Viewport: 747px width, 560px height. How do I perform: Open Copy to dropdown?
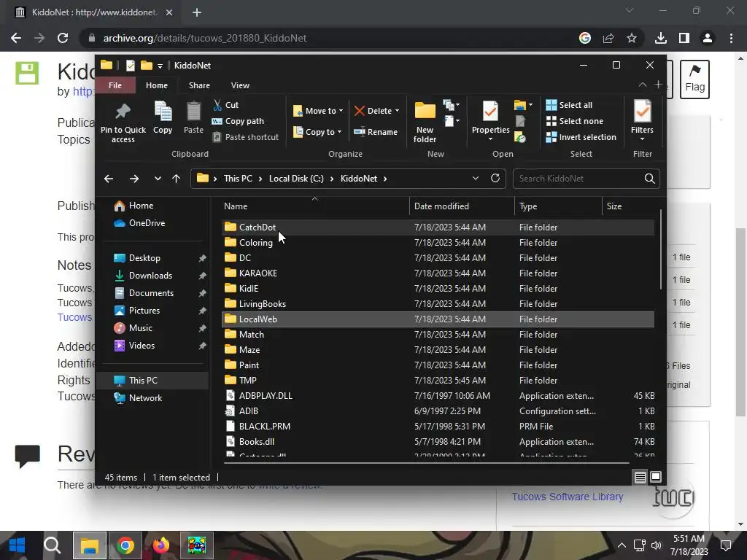click(x=317, y=132)
